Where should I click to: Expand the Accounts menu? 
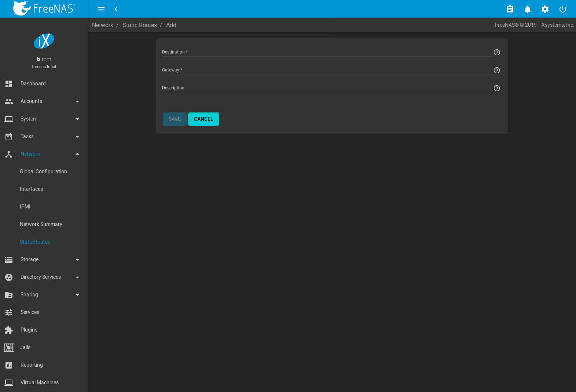pyautogui.click(x=44, y=101)
